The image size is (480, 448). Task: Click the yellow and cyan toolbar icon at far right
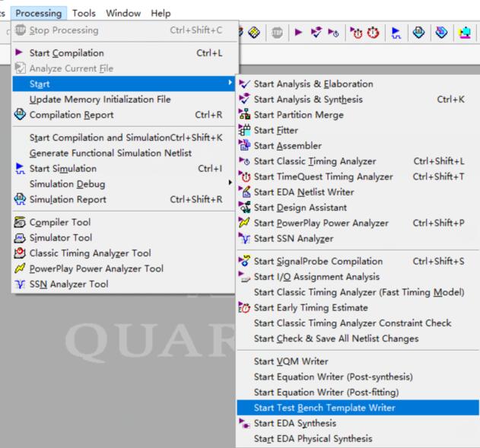(464, 32)
